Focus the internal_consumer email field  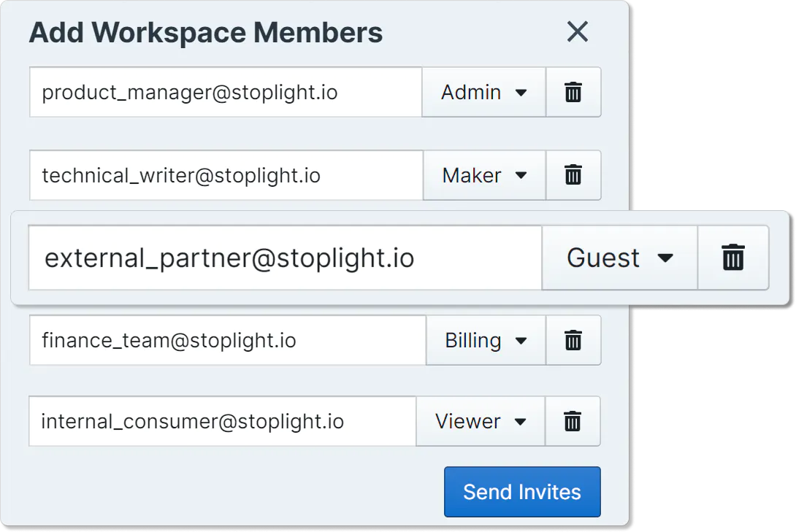pyautogui.click(x=223, y=421)
